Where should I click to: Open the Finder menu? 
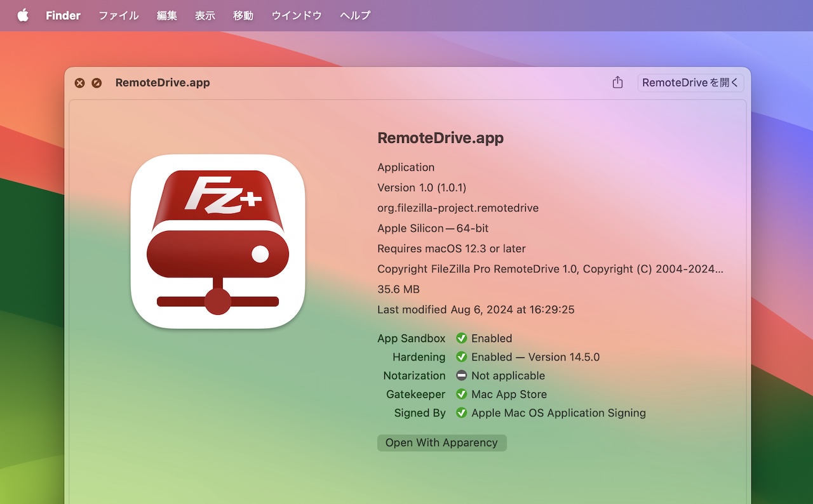coord(63,15)
